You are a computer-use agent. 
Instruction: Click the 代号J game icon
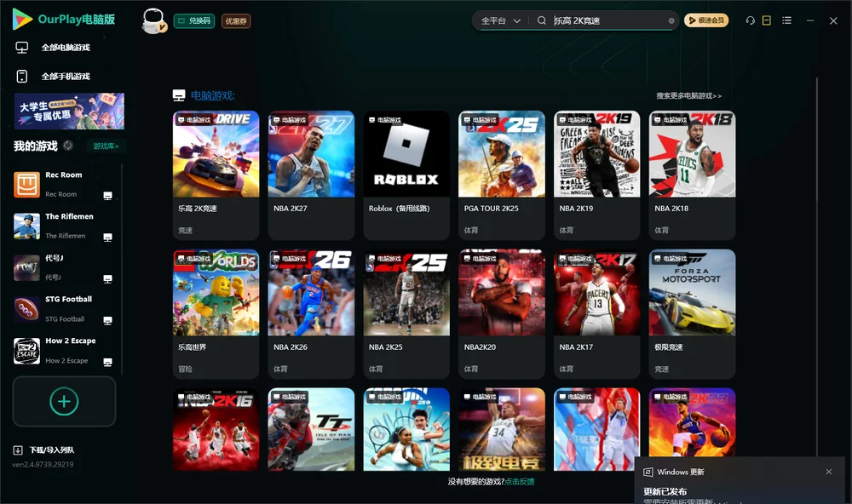pos(26,267)
